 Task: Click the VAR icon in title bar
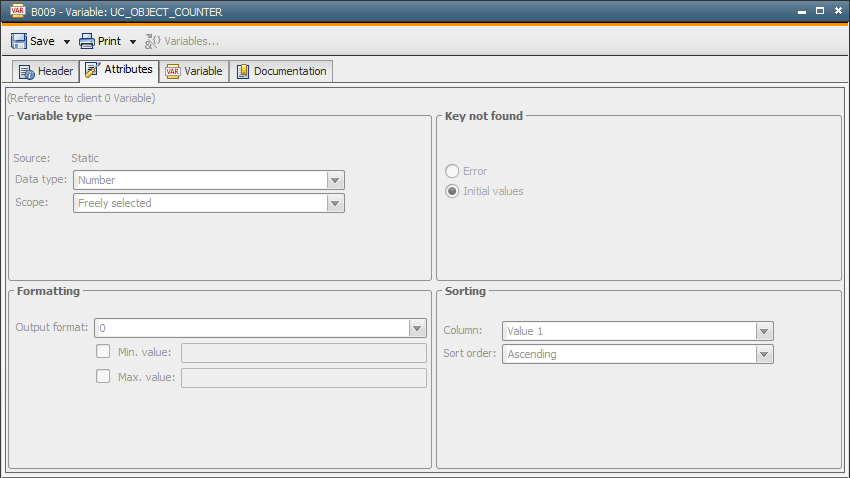16,11
